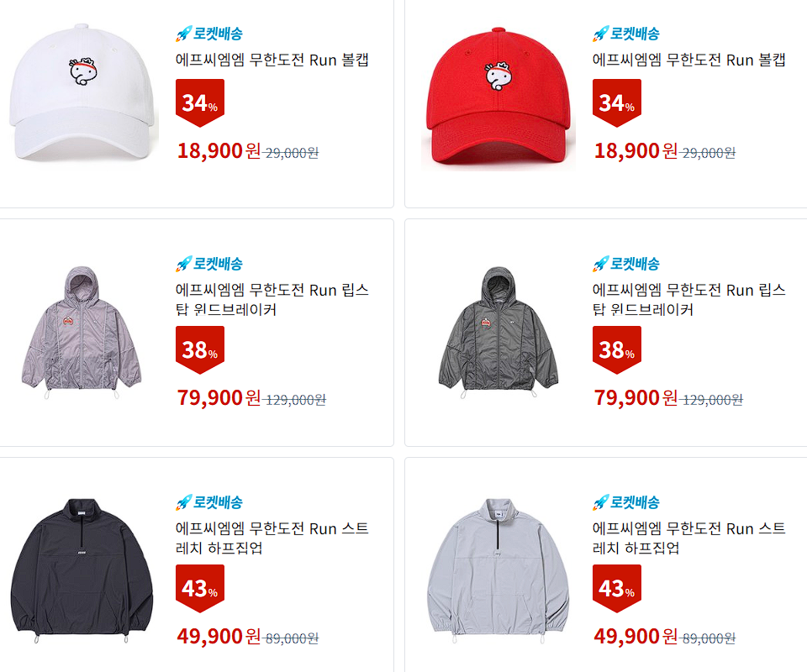Open the black stretch half zip-up image
Image resolution: width=807 pixels, height=672 pixels.
(82, 570)
